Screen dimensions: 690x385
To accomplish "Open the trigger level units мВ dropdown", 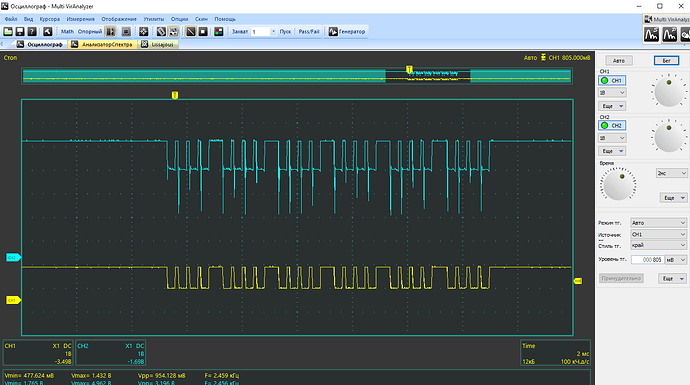I will [676, 260].
